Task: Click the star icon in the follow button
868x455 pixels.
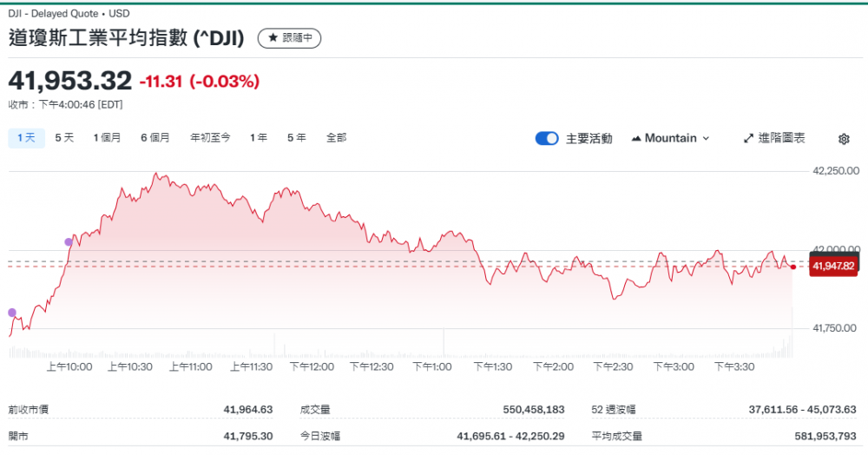Action: point(273,38)
